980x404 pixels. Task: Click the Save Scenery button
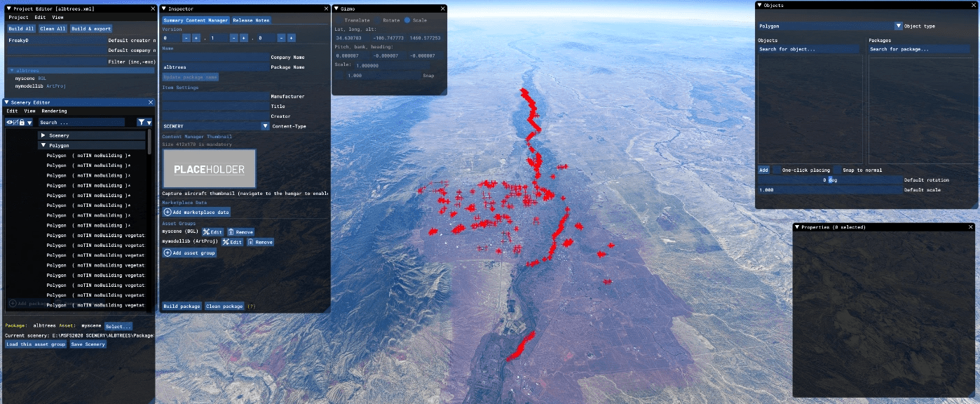[x=88, y=344]
